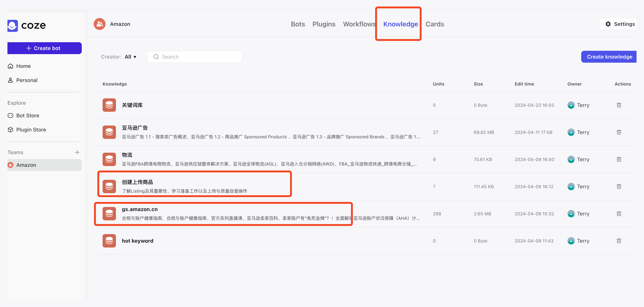This screenshot has width=644, height=307.
Task: Open the 关键词库 knowledge title
Action: pyautogui.click(x=132, y=105)
